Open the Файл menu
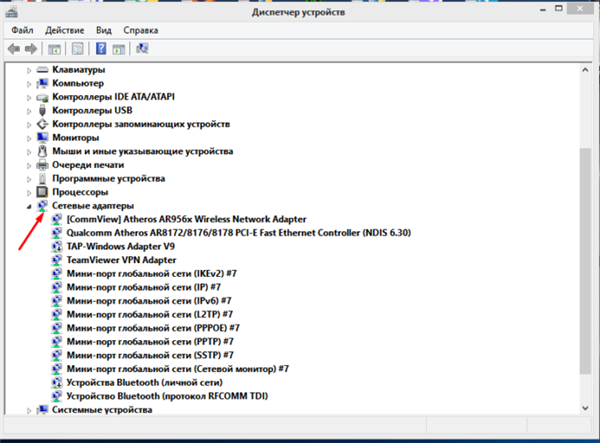The width and height of the screenshot is (600, 443). pos(22,30)
